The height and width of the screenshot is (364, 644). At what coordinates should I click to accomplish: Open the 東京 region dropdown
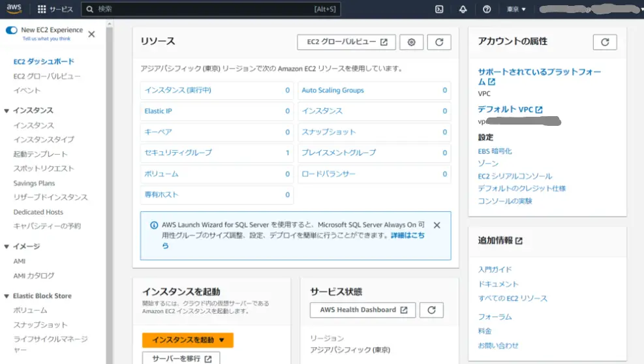(x=516, y=9)
